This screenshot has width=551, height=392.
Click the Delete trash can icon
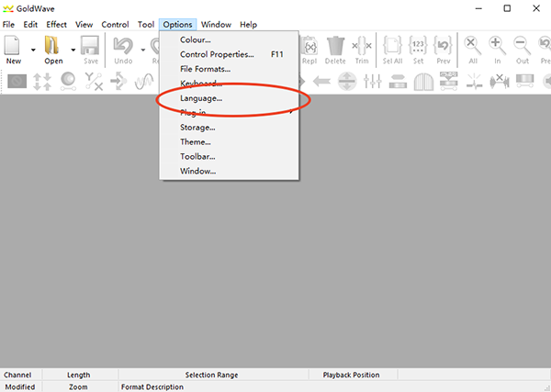(336, 46)
